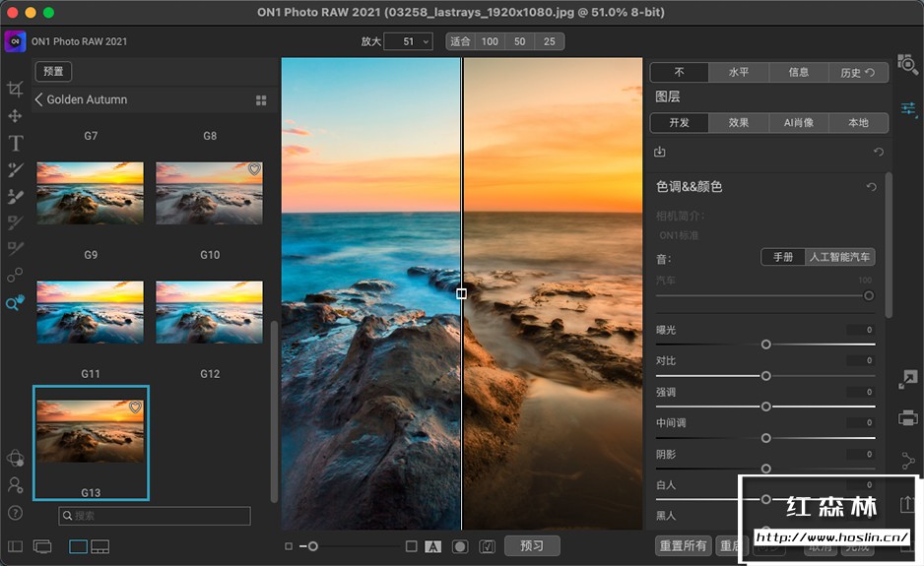Screen dimensions: 924x566
Task: Open the 信息 tab
Action: [x=799, y=72]
